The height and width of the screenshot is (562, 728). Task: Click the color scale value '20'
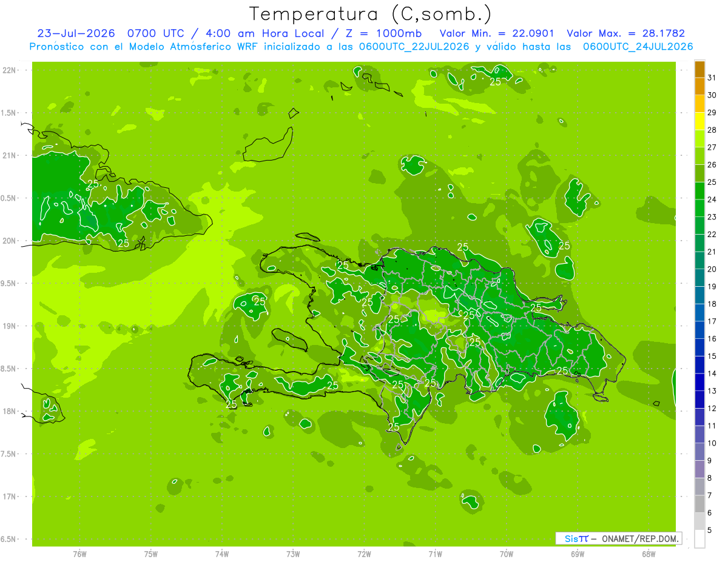(x=712, y=269)
